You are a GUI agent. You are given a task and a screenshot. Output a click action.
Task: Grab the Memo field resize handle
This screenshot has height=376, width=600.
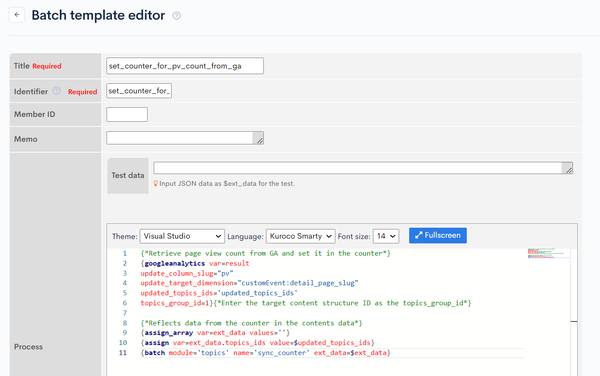259,140
